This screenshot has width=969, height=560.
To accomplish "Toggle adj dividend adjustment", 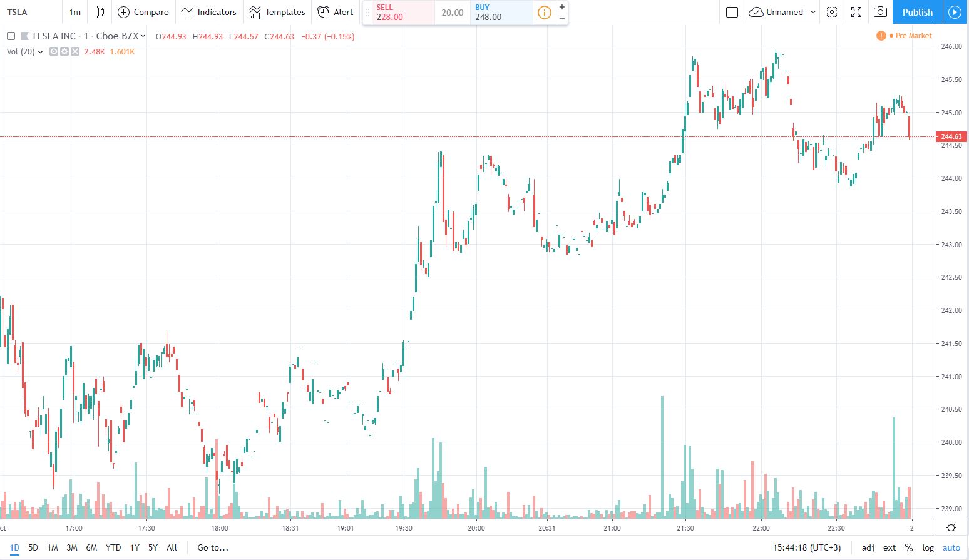I will (868, 547).
